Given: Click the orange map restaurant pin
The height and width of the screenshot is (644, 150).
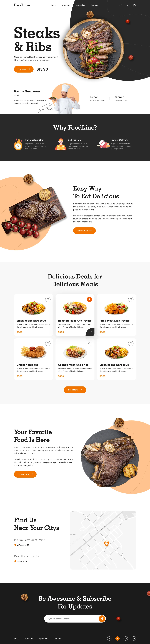Looking at the screenshot, I should (106, 543).
